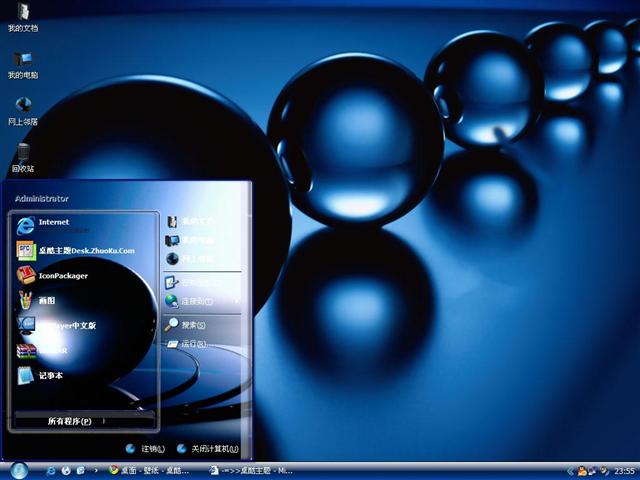Switch to 桌面 - 壁纸 Chrome taskbar window
The image size is (640, 480).
(149, 471)
